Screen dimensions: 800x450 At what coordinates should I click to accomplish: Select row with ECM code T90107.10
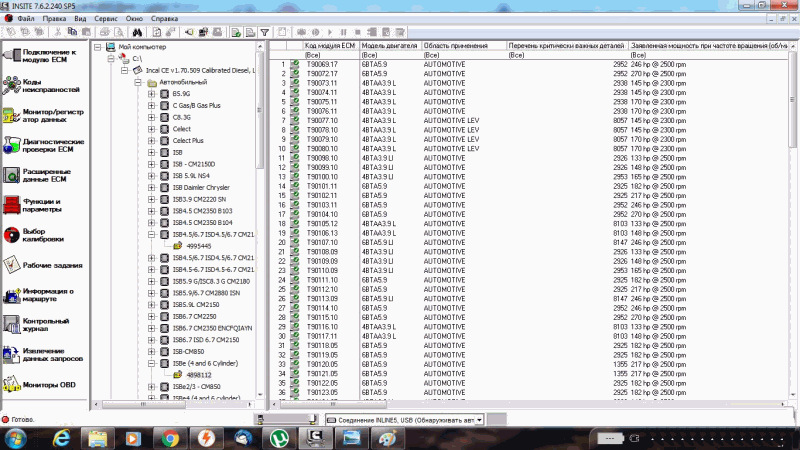[x=529, y=243]
